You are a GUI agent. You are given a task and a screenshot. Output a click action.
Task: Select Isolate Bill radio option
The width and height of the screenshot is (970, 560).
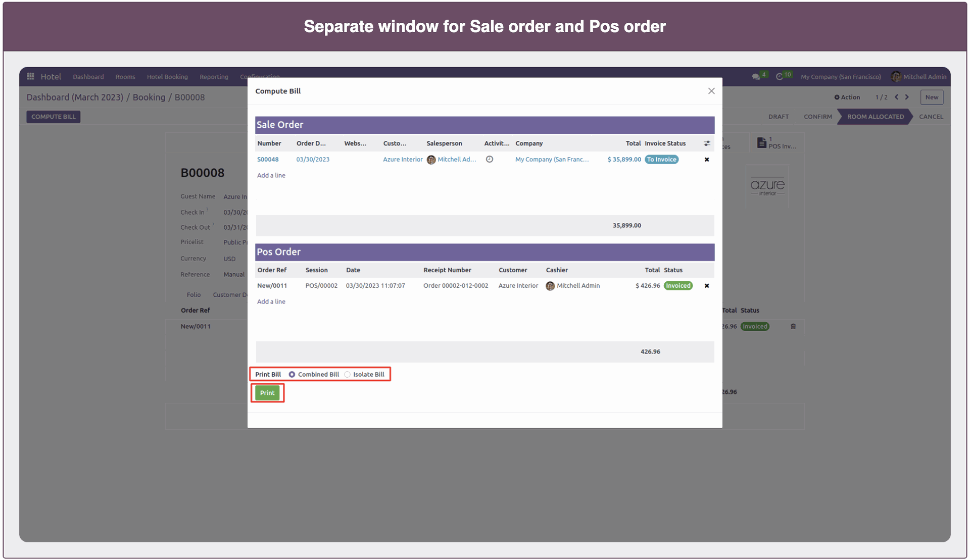tap(347, 374)
